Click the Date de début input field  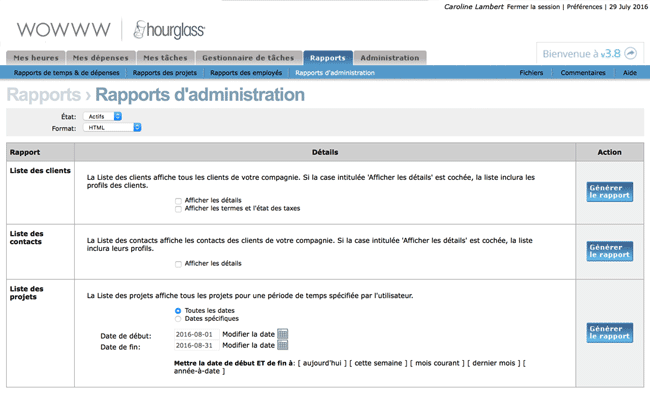pyautogui.click(x=196, y=334)
